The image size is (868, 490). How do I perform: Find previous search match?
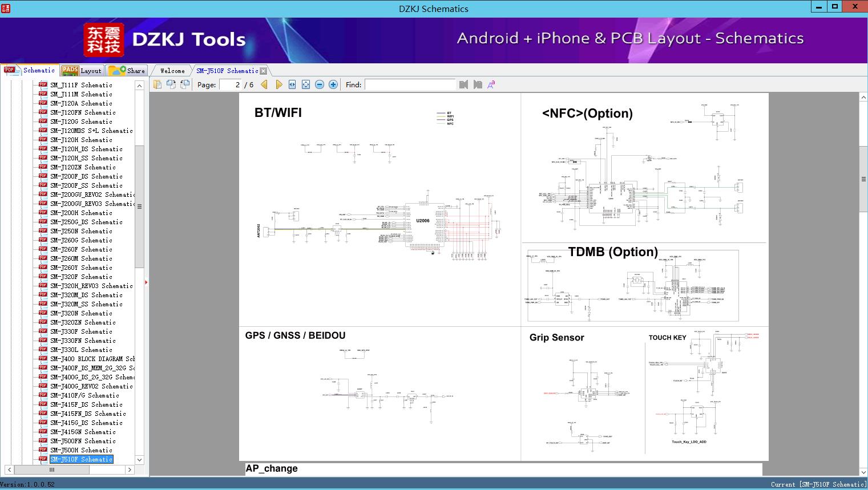point(463,84)
